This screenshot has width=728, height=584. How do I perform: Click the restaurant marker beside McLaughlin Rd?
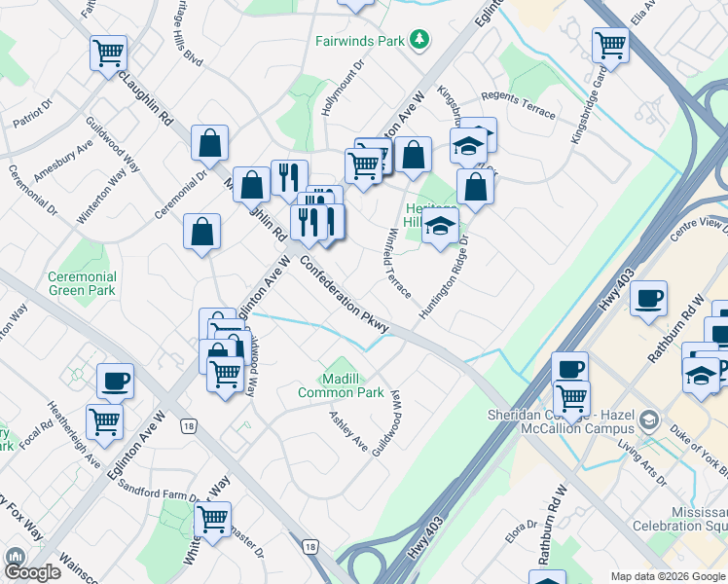(x=289, y=179)
